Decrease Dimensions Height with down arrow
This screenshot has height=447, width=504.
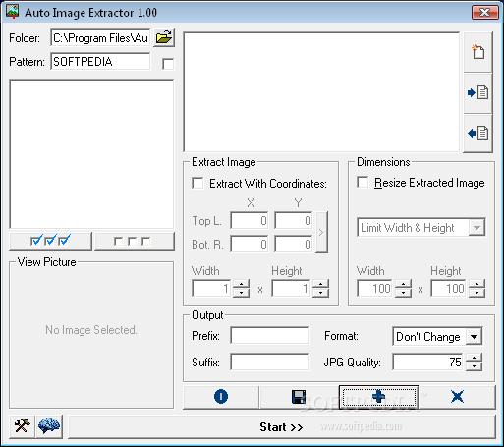pos(476,293)
